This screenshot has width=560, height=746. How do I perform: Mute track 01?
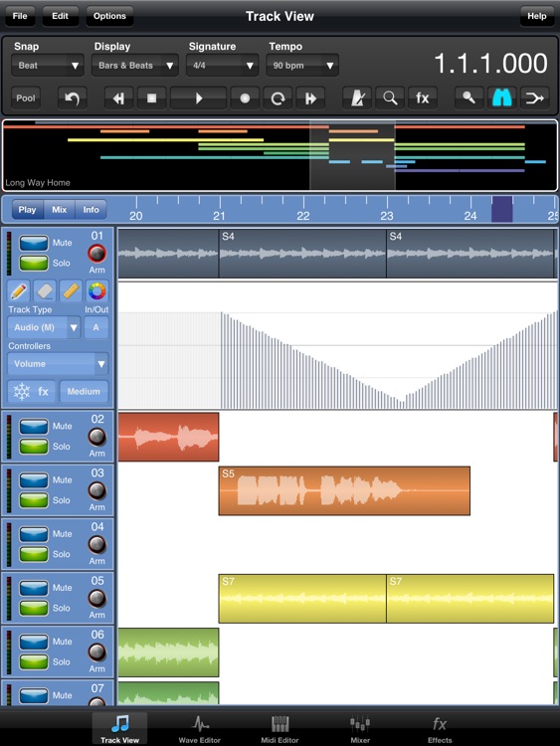pyautogui.click(x=33, y=243)
